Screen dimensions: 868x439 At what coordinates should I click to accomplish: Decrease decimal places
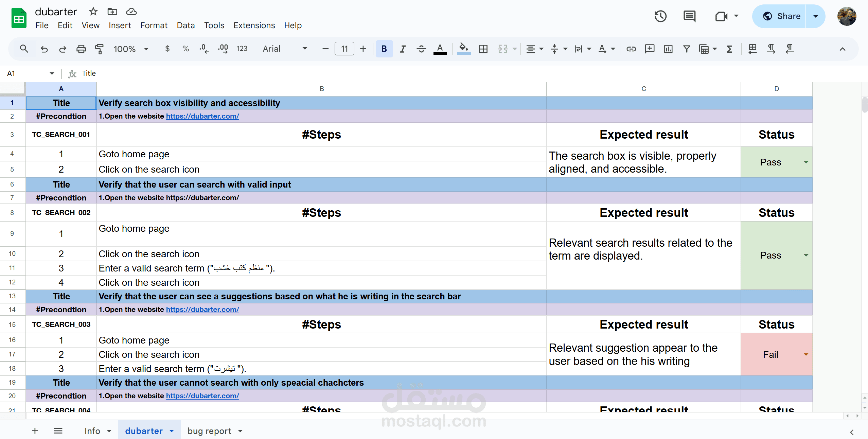204,49
